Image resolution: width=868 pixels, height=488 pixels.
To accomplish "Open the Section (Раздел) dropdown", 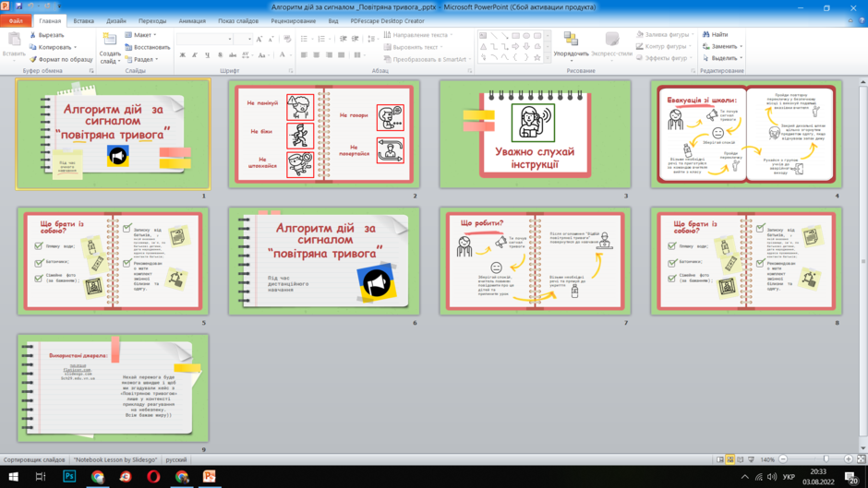I will coord(141,59).
